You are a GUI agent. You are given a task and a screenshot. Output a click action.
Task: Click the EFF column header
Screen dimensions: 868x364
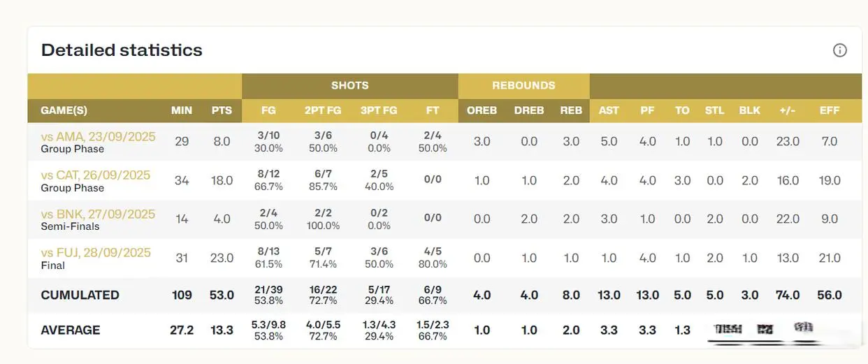point(830,110)
